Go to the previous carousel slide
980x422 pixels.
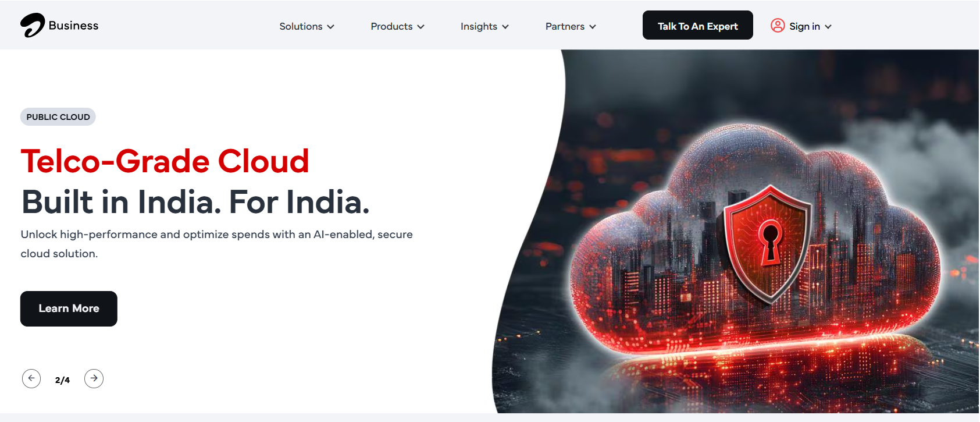tap(31, 378)
